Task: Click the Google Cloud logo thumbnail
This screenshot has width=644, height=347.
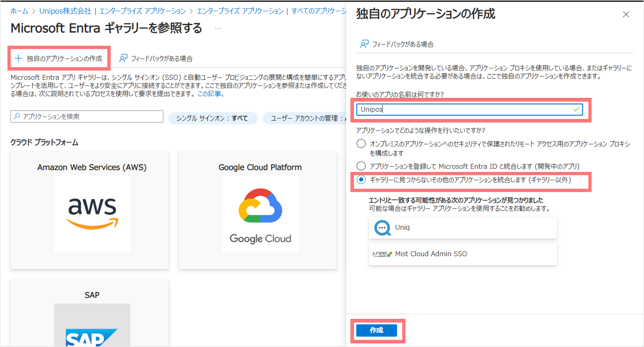Action: 260,214
